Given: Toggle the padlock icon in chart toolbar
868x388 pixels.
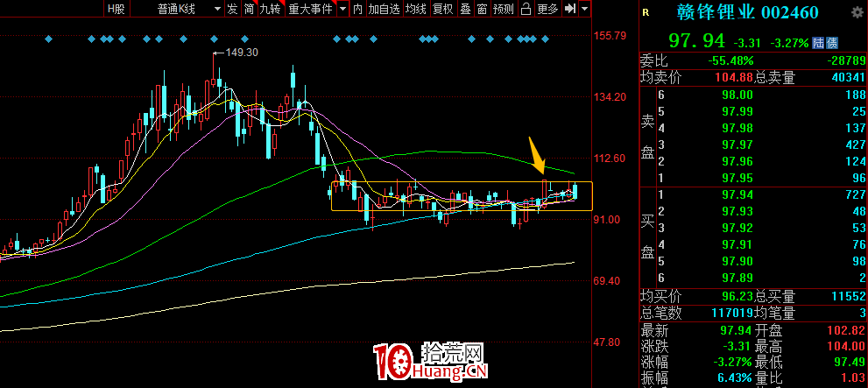Looking at the screenshot, I should [526, 9].
